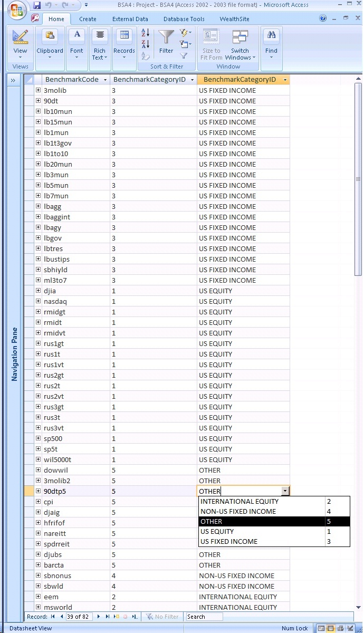Create a new blank record
The height and width of the screenshot is (633, 364).
click(x=117, y=617)
